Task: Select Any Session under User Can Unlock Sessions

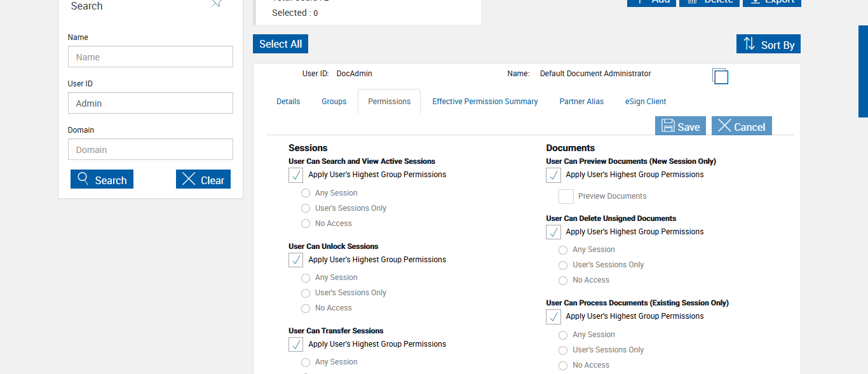Action: point(306,278)
